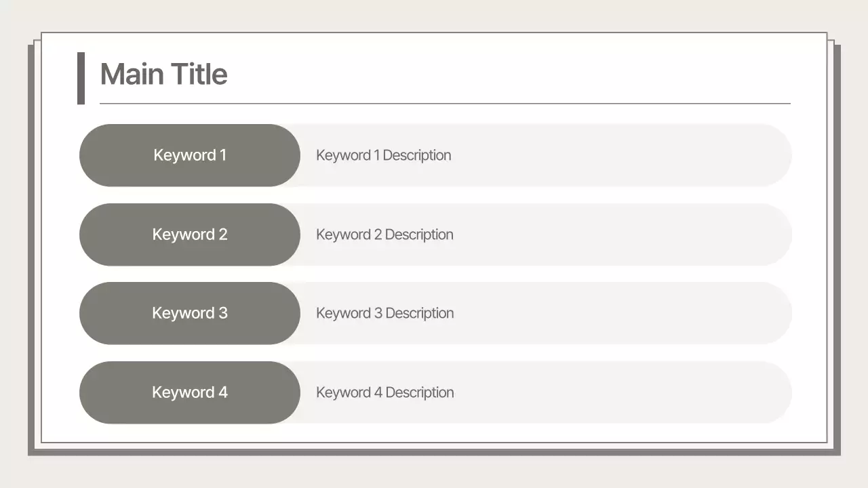Select the "Keyword 2 Description" text
The width and height of the screenshot is (868, 488).
click(384, 235)
